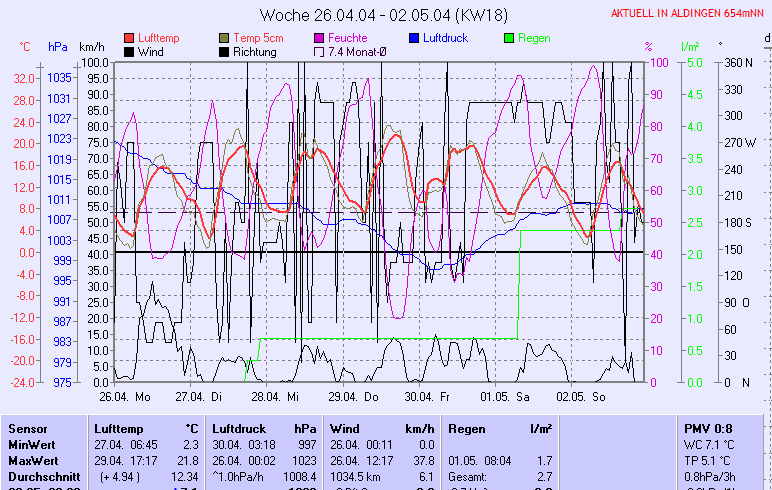Click the olive Temp 5cm legend square
This screenshot has height=490, width=772.
point(224,38)
